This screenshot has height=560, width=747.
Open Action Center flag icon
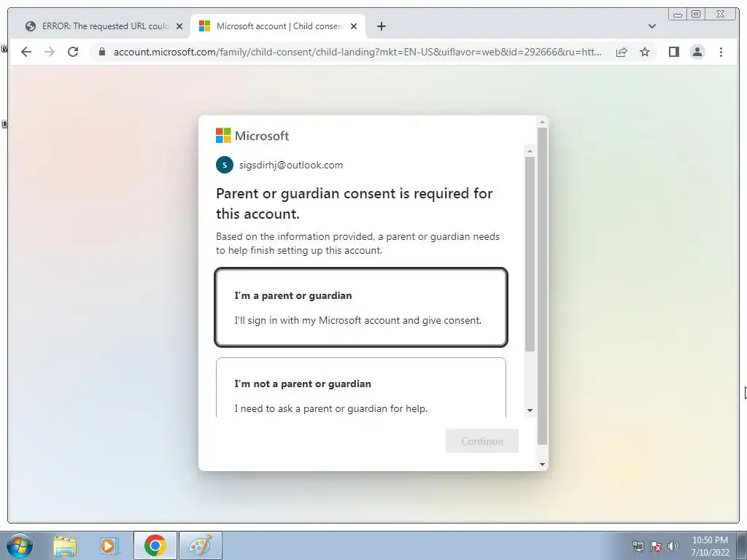pos(656,546)
